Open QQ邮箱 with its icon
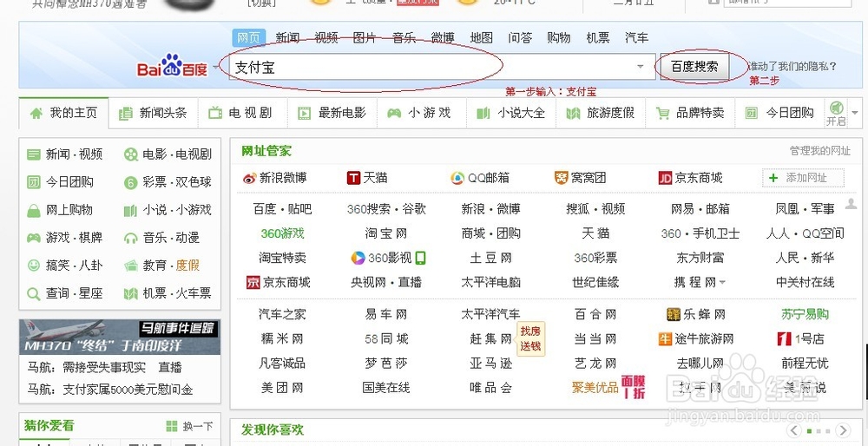Screen dimensions: 868x446 click(x=480, y=178)
